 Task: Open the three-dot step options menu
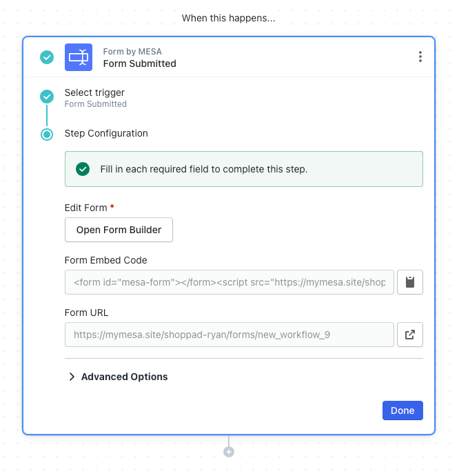coord(420,57)
